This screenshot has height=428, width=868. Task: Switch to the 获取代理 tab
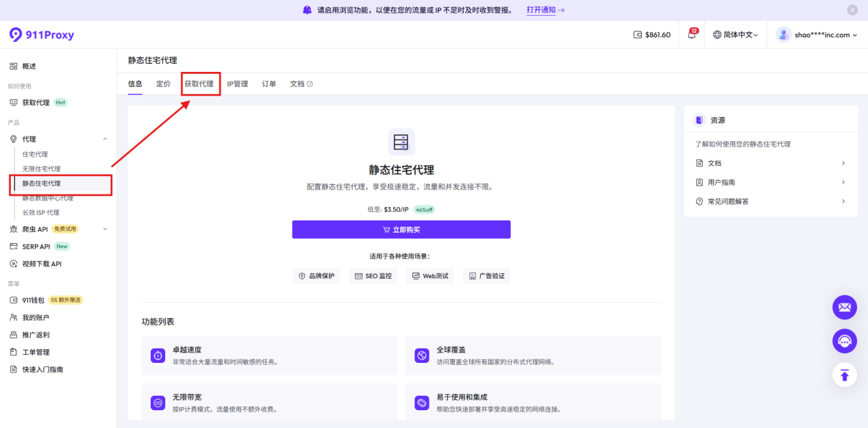click(199, 84)
